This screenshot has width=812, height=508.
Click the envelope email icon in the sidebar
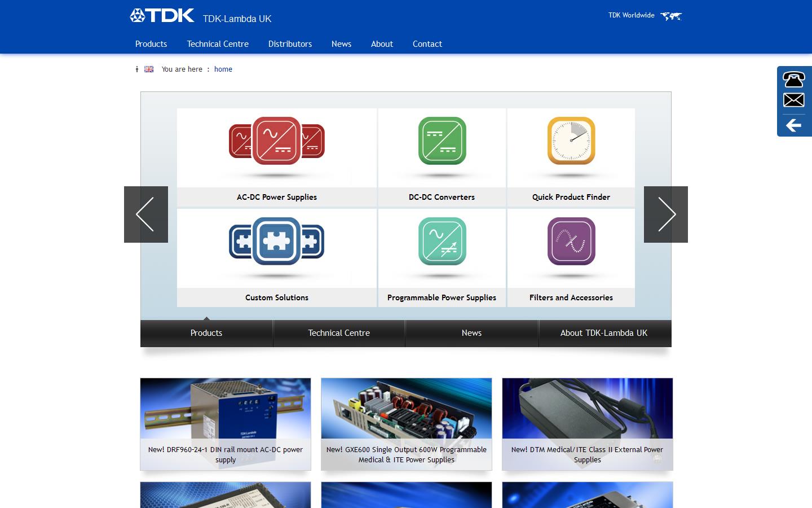(x=793, y=100)
